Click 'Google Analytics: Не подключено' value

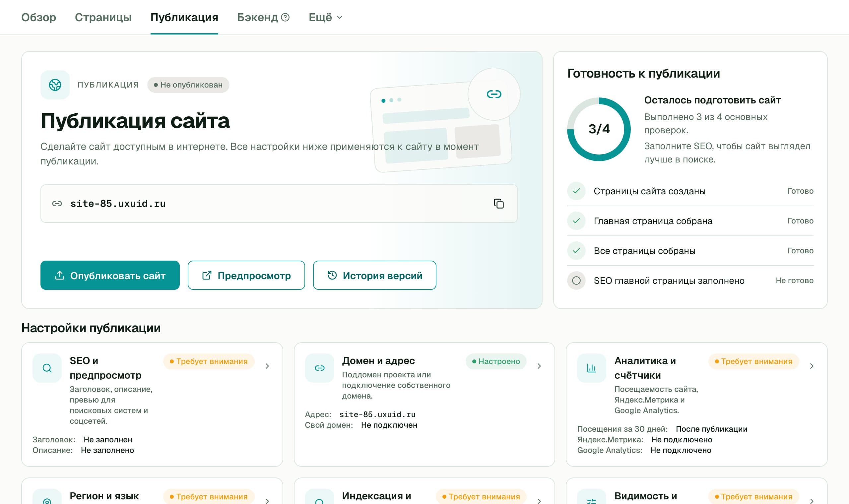681,450
